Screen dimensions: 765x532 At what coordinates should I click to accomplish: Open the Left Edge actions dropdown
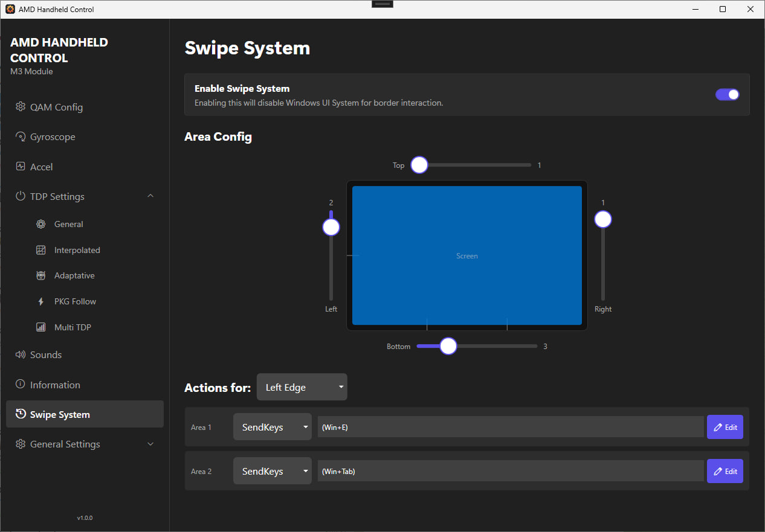coord(302,387)
